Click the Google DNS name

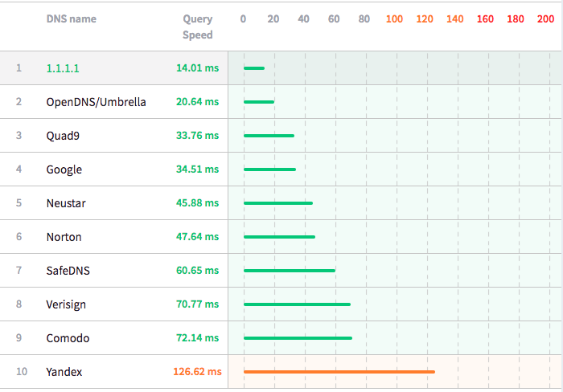pos(64,169)
